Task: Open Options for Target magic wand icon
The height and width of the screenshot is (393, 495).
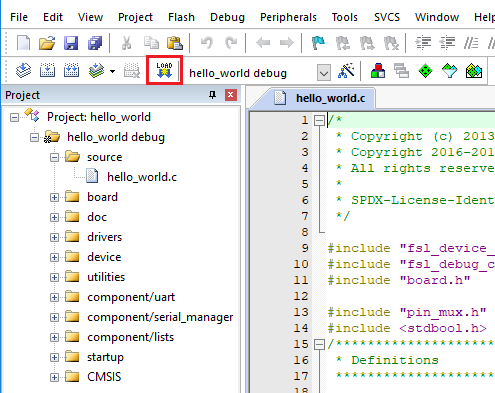Action: 347,70
